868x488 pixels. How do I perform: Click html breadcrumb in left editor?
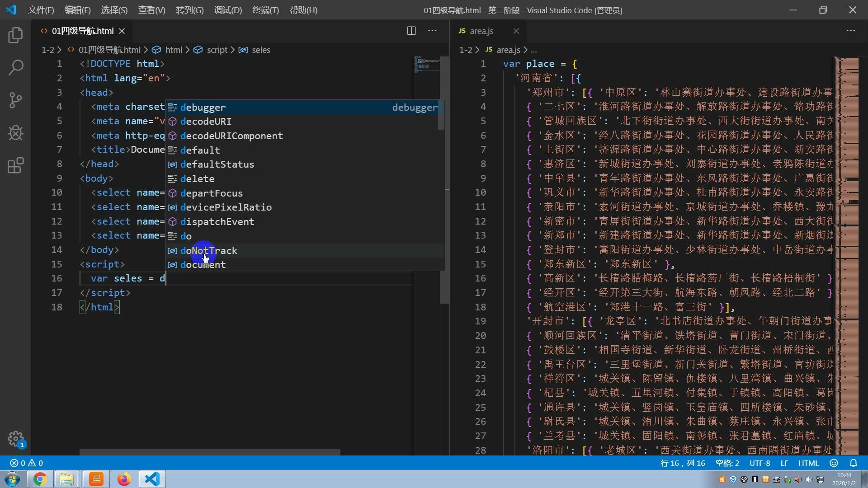[x=167, y=50]
